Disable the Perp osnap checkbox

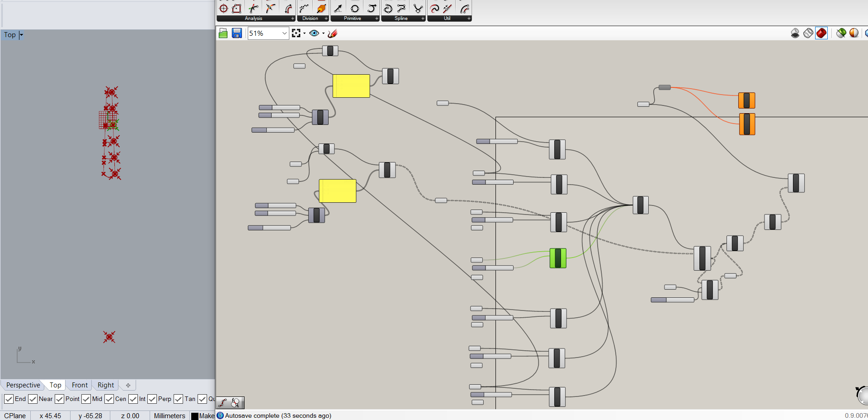152,399
